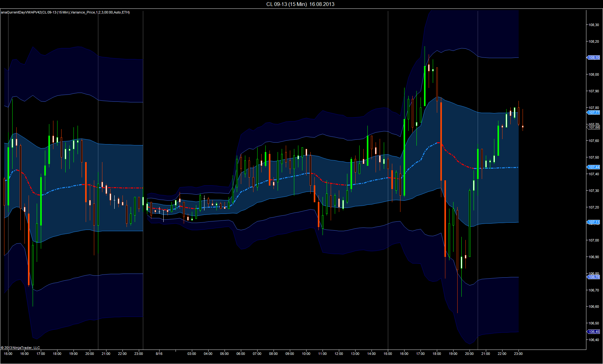Click the 18:00 label near right side
The height and width of the screenshot is (364, 603).
(437, 354)
